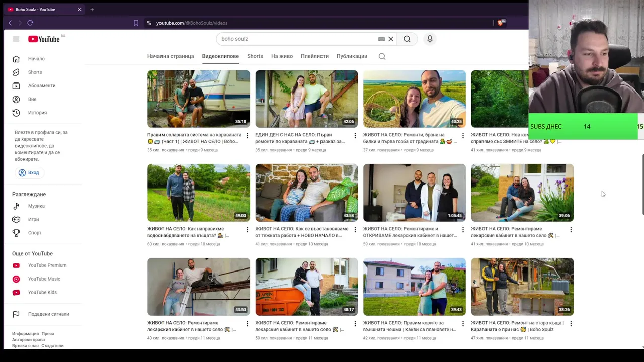Open Създатели footer link
644x362 pixels.
click(x=52, y=346)
